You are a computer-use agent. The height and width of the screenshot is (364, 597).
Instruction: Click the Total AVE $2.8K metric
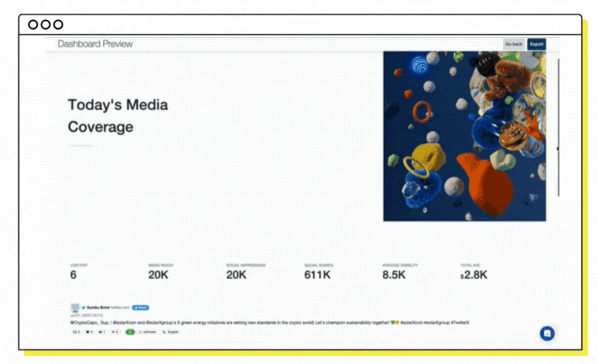(x=474, y=274)
